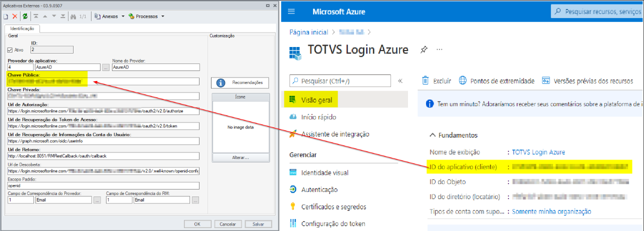The width and height of the screenshot is (644, 231).
Task: Open lookup for Campo de Correspondência do Provedor
Action: pos(97,199)
